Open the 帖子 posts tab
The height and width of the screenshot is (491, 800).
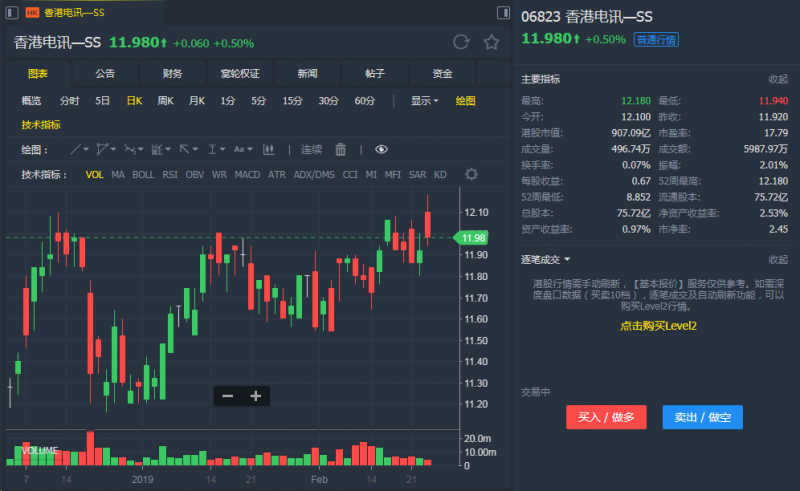pyautogui.click(x=374, y=73)
